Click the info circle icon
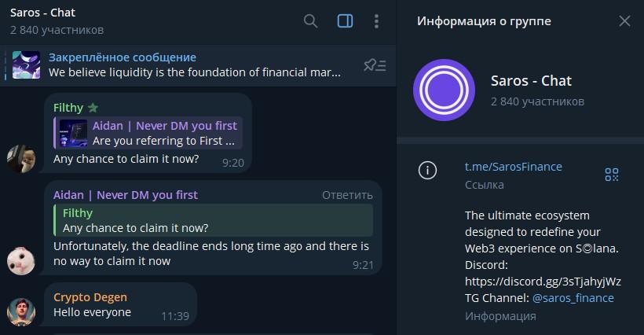 (427, 171)
